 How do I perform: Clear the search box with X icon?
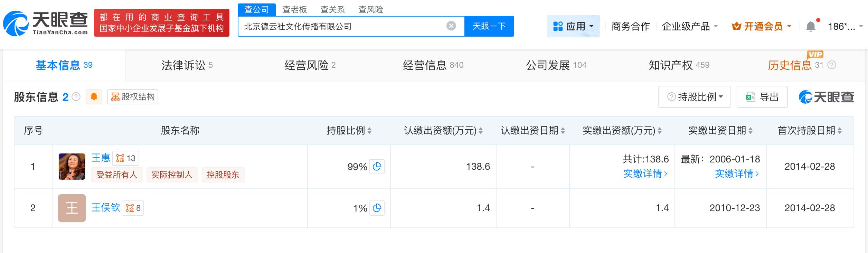pos(451,26)
